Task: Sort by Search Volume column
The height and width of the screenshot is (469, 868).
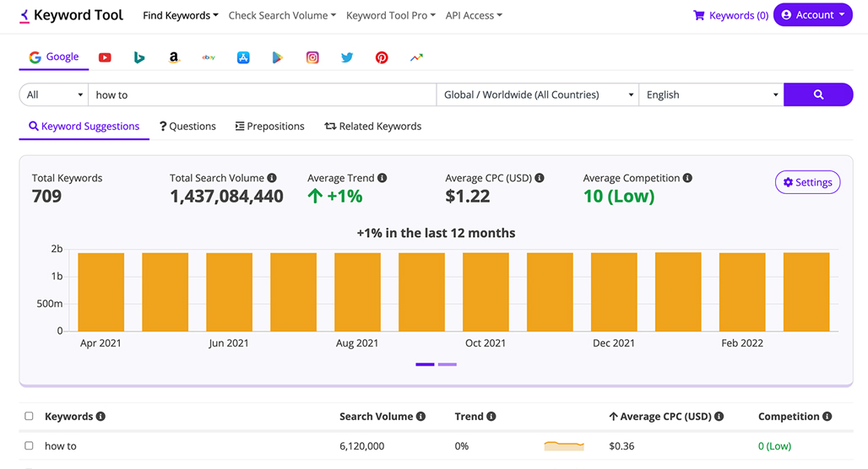Action: (377, 417)
